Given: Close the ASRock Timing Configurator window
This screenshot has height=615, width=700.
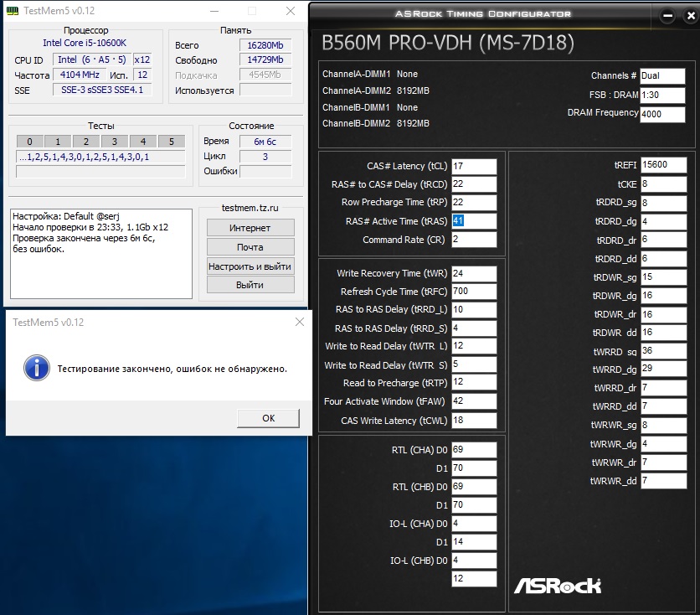Looking at the screenshot, I should point(691,16).
